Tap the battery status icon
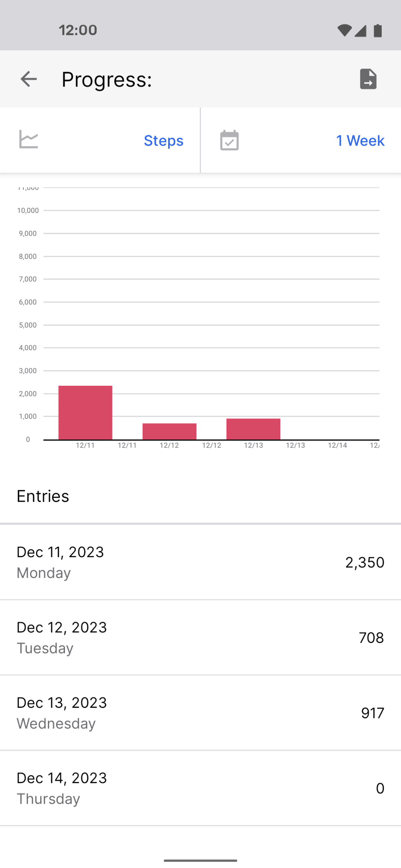This screenshot has height=868, width=401. (378, 30)
